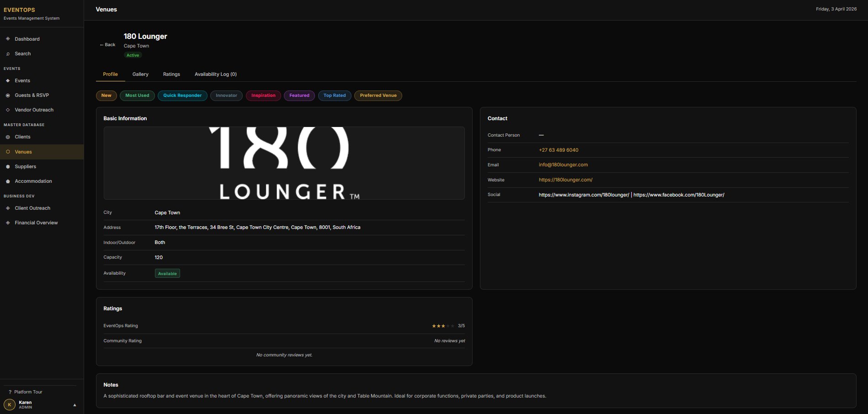The width and height of the screenshot is (868, 414).
Task: Click the EventOps star rating
Action: pos(443,326)
